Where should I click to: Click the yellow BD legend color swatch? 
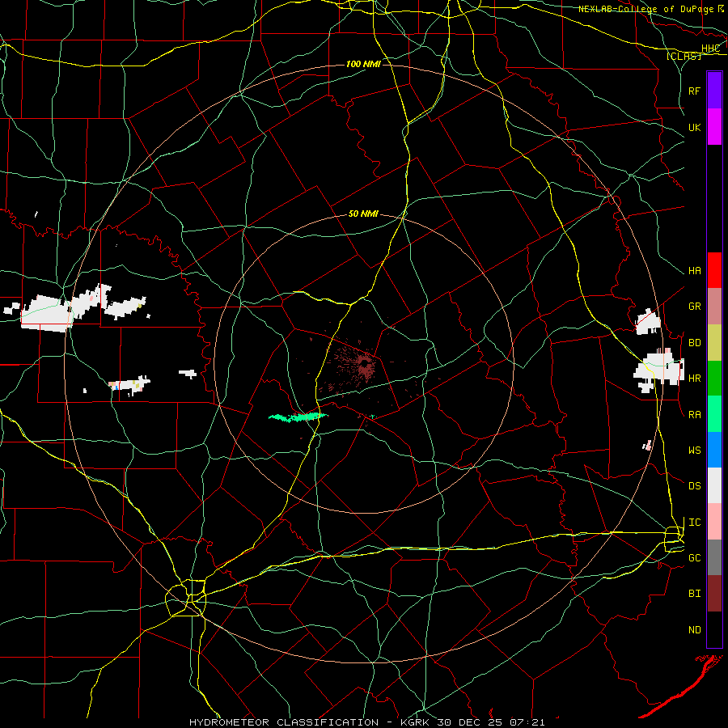click(x=714, y=343)
